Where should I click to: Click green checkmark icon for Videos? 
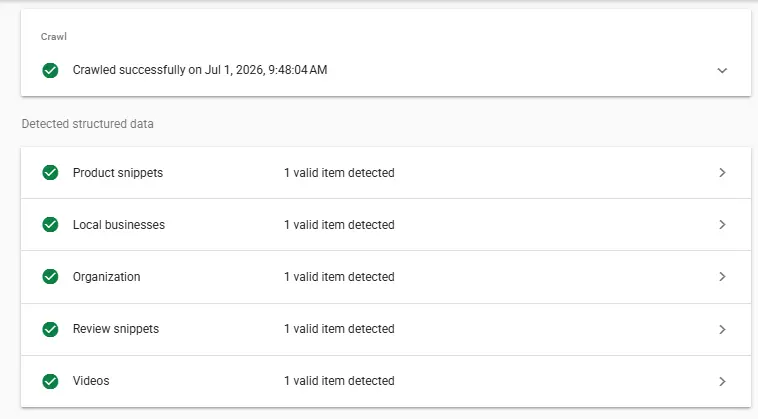(50, 381)
